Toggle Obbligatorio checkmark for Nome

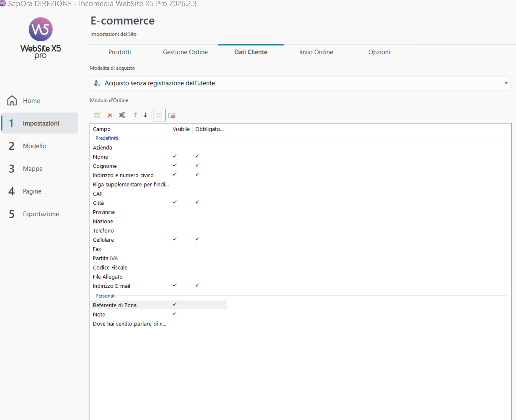coord(197,156)
